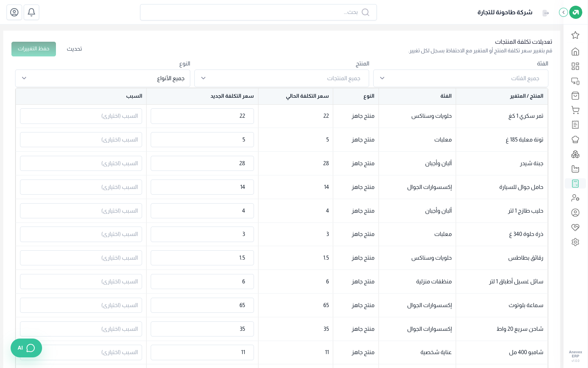The width and height of the screenshot is (588, 368).
Task: Open the الفئة category dropdown
Action: click(461, 78)
